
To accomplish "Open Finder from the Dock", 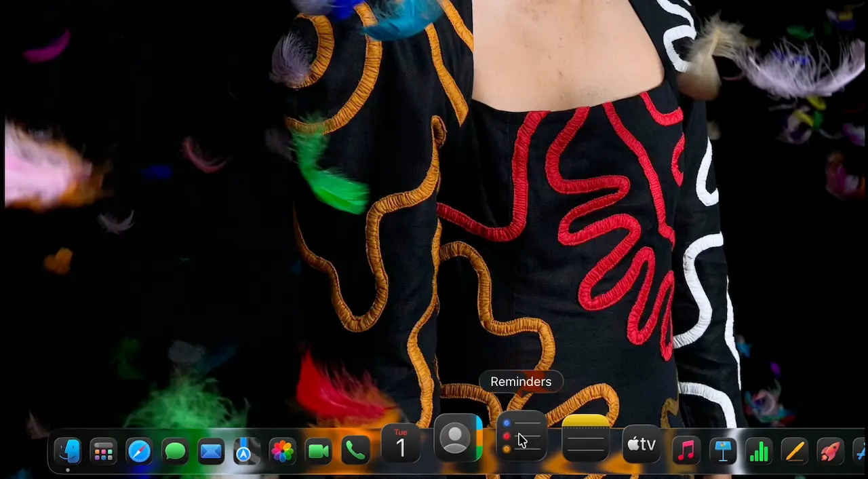I will coord(68,450).
